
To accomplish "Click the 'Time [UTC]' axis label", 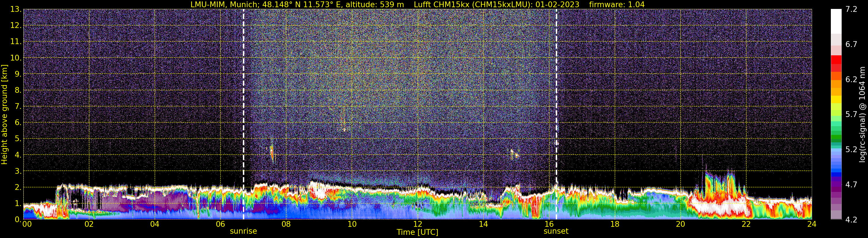I will 417,232.
